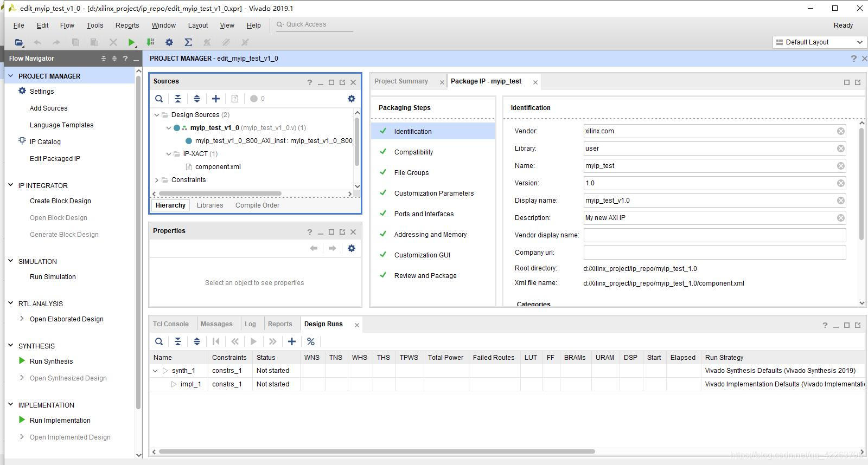This screenshot has width=868, height=465.
Task: Switch to the Messages tab
Action: pyautogui.click(x=216, y=324)
